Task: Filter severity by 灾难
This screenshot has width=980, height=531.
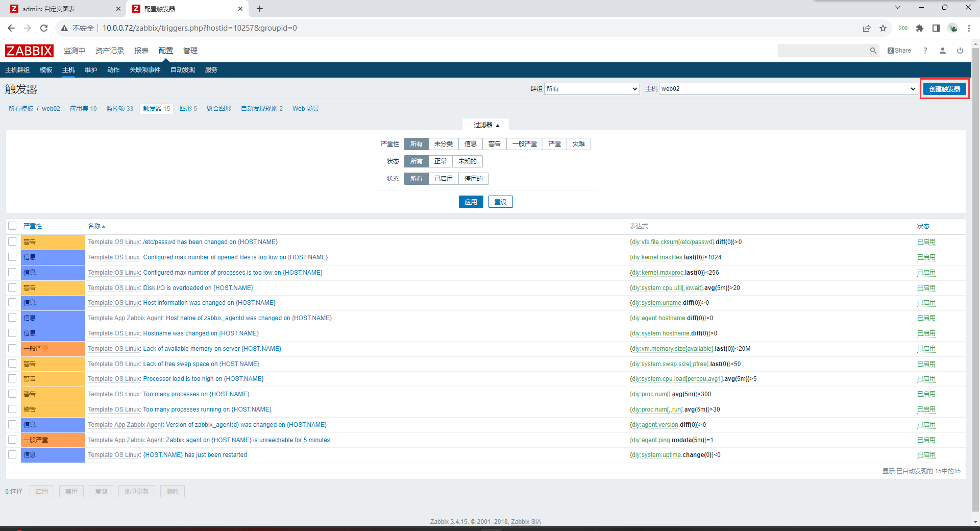Action: (x=579, y=144)
